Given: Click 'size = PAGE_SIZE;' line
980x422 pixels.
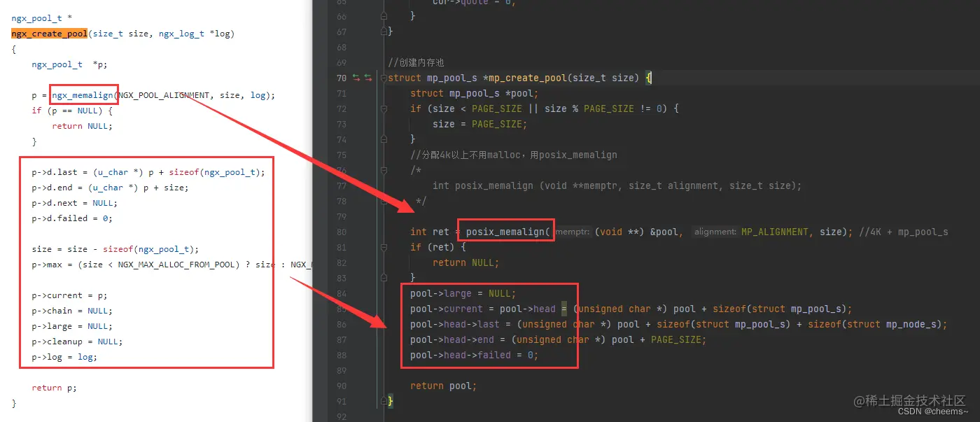Looking at the screenshot, I should coord(479,124).
